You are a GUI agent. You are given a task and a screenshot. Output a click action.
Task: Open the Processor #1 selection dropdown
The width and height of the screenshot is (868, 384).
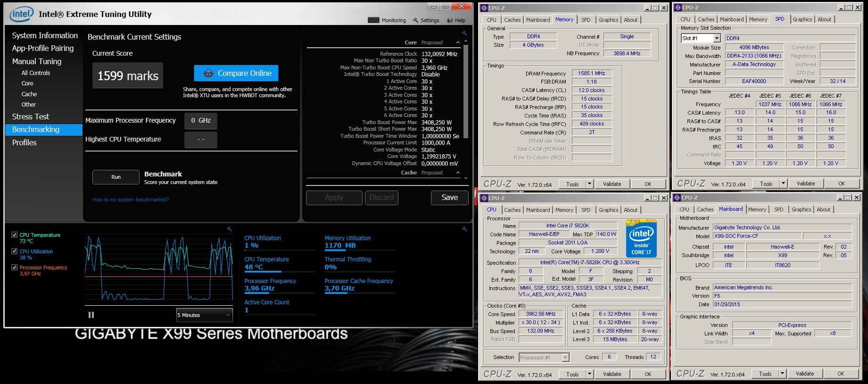click(x=544, y=358)
